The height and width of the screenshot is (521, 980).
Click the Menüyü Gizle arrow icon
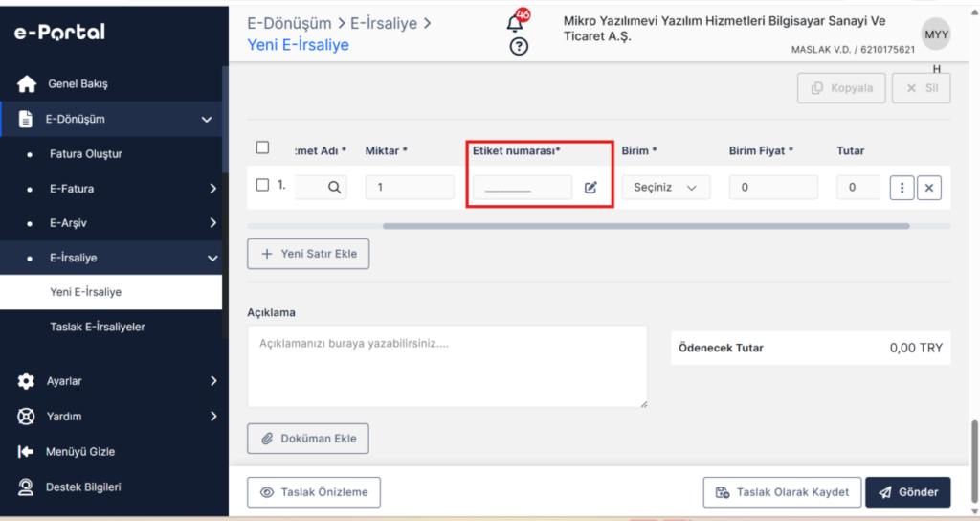pos(26,452)
